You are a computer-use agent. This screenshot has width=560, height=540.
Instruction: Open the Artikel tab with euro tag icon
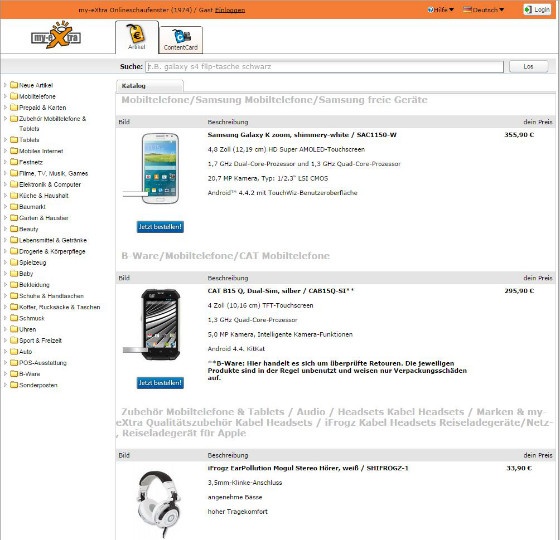click(137, 37)
